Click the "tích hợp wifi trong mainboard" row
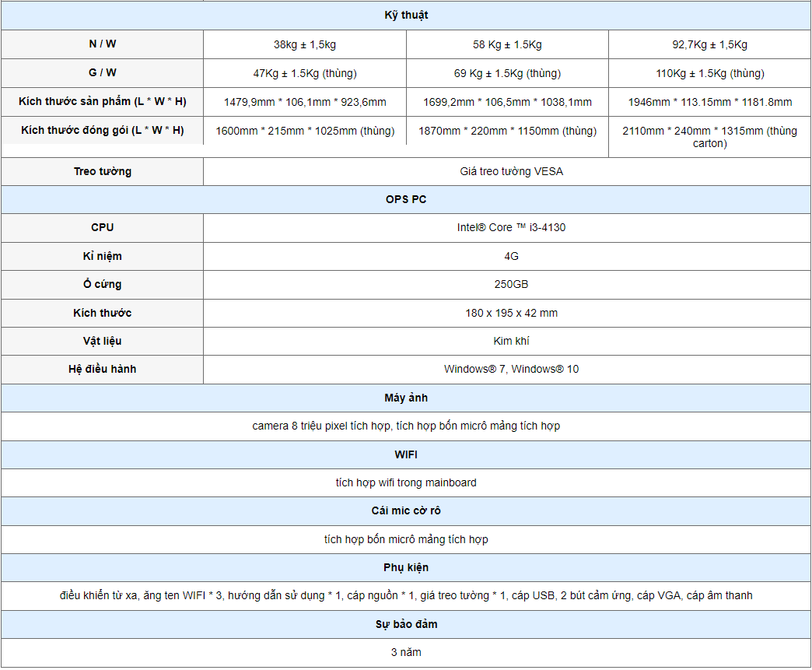Image resolution: width=812 pixels, height=670 pixels. point(406,482)
